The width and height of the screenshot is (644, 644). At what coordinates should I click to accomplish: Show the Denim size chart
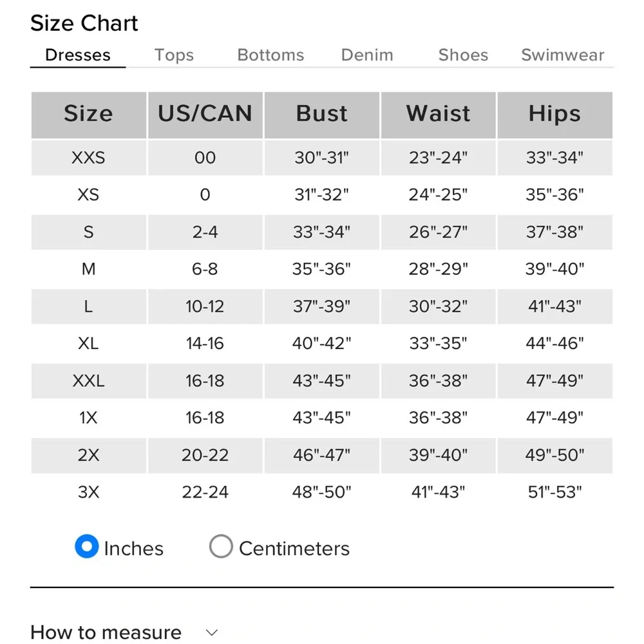(x=367, y=55)
